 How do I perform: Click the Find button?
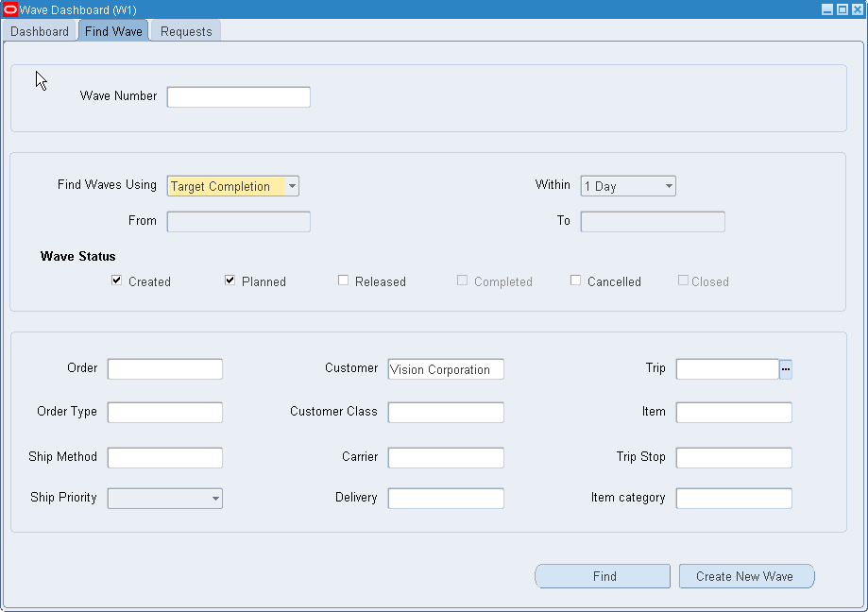pyautogui.click(x=603, y=576)
